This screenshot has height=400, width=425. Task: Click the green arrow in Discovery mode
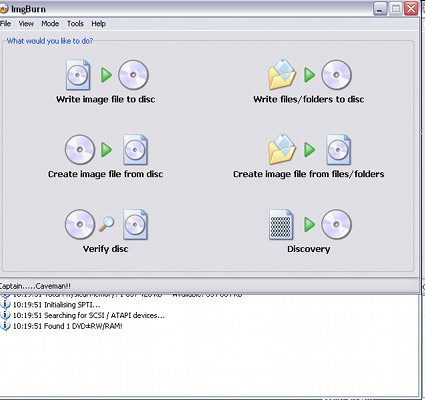(x=309, y=224)
